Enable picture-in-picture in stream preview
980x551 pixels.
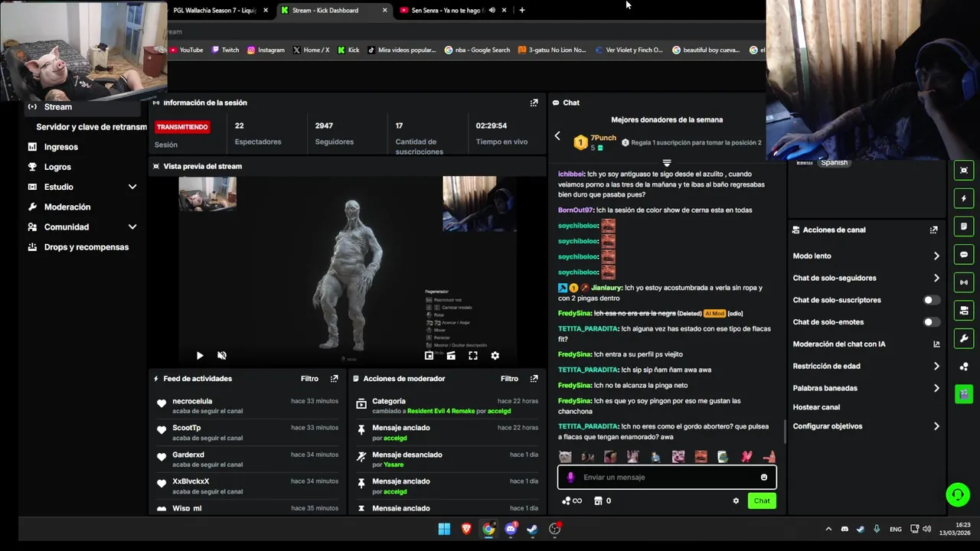429,356
